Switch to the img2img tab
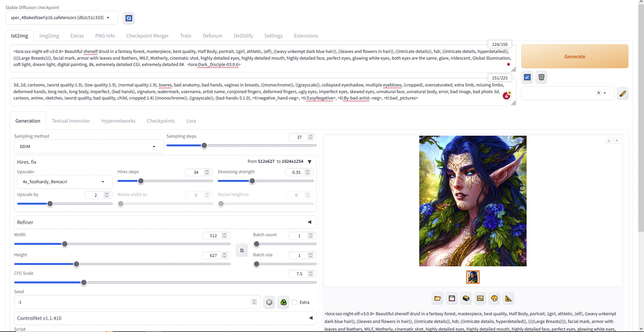The width and height of the screenshot is (644, 332). coord(49,36)
